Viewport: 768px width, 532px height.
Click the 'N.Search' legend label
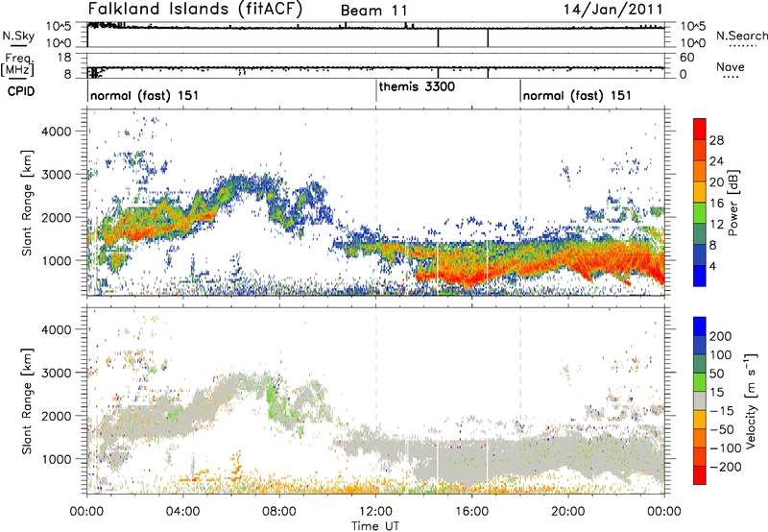(741, 36)
